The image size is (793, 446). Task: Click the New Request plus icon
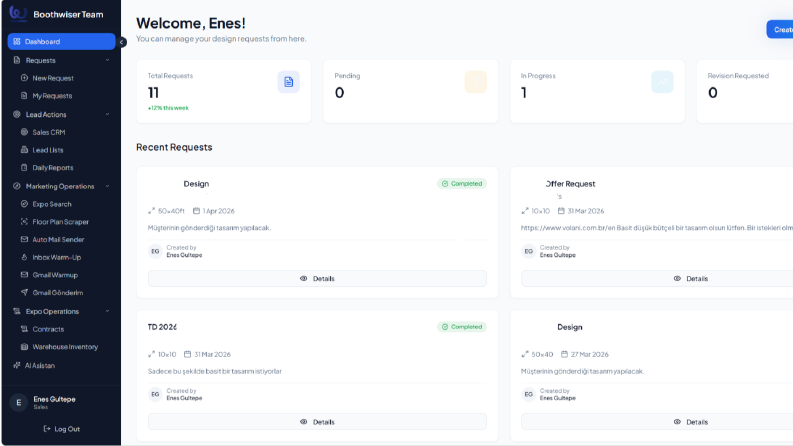24,78
